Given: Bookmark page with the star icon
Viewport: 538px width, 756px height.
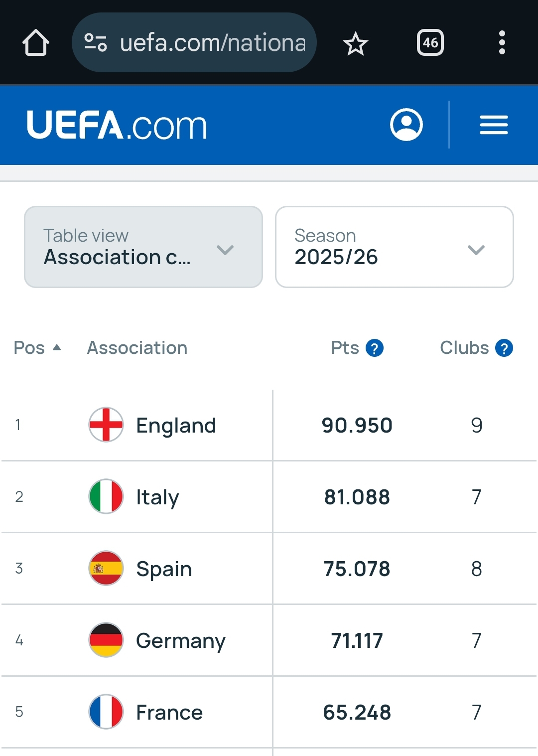Looking at the screenshot, I should [x=355, y=43].
